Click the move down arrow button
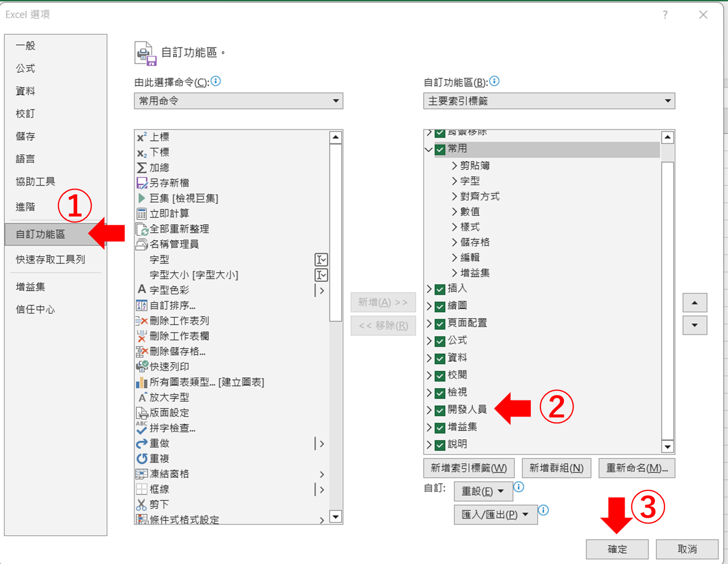The width and height of the screenshot is (728, 564). click(695, 325)
